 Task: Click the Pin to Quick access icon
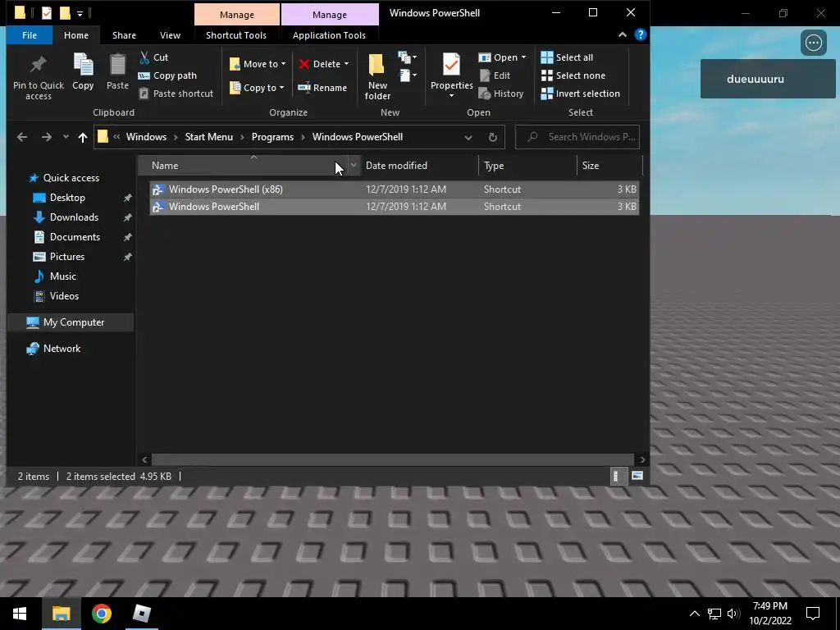(x=38, y=65)
